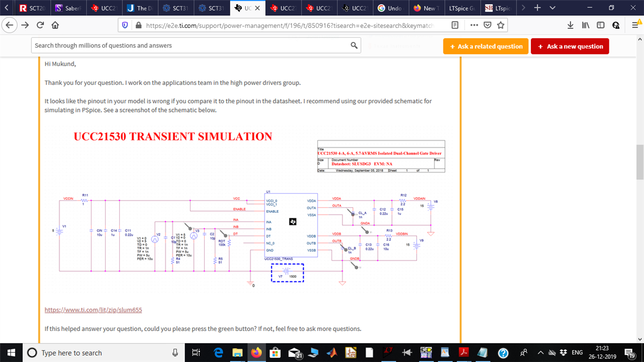The height and width of the screenshot is (362, 644).
Task: Toggle reader view for this page
Action: coord(455,25)
